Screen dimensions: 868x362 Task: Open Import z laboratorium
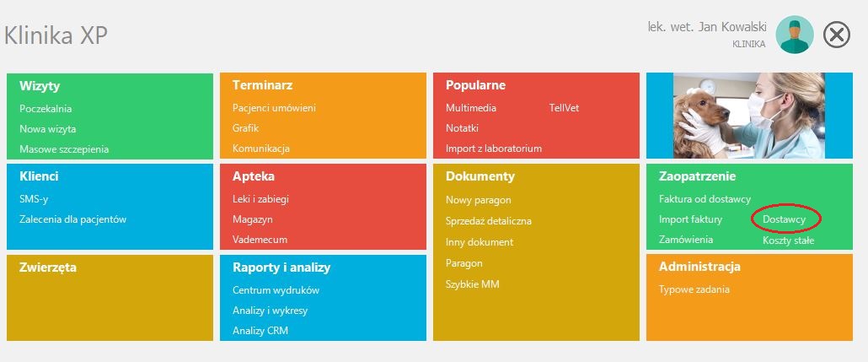point(494,149)
